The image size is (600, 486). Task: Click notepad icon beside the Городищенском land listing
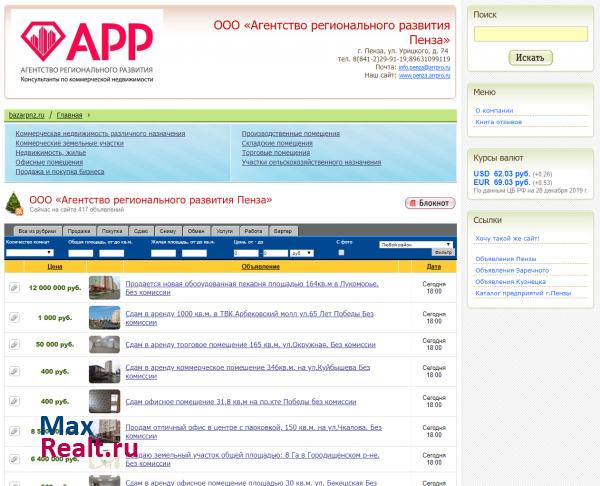pyautogui.click(x=14, y=458)
